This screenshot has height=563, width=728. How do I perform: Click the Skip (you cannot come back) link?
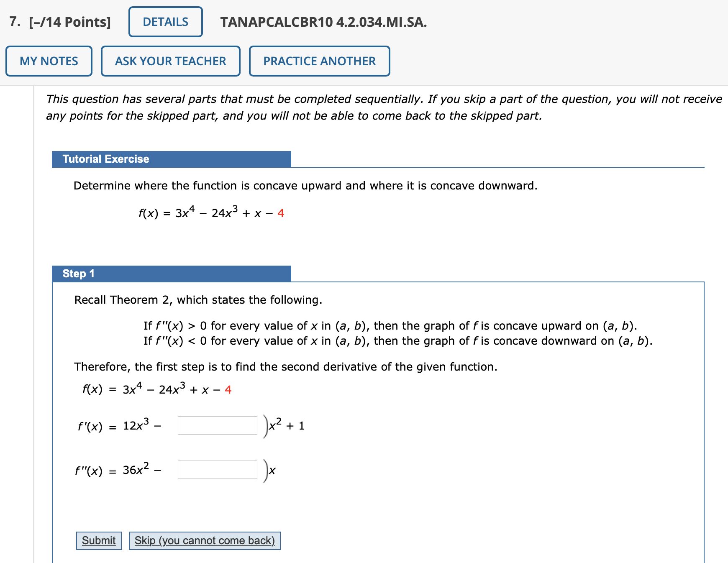click(205, 540)
